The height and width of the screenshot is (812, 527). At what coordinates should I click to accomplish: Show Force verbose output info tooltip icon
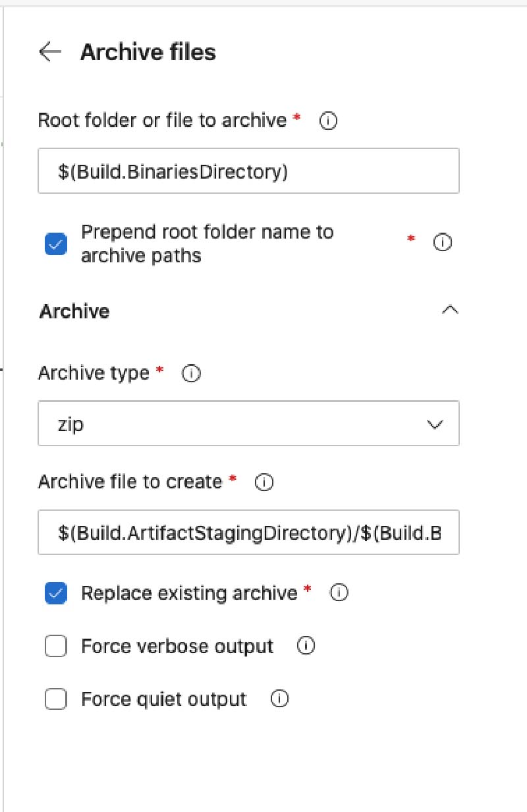click(306, 647)
